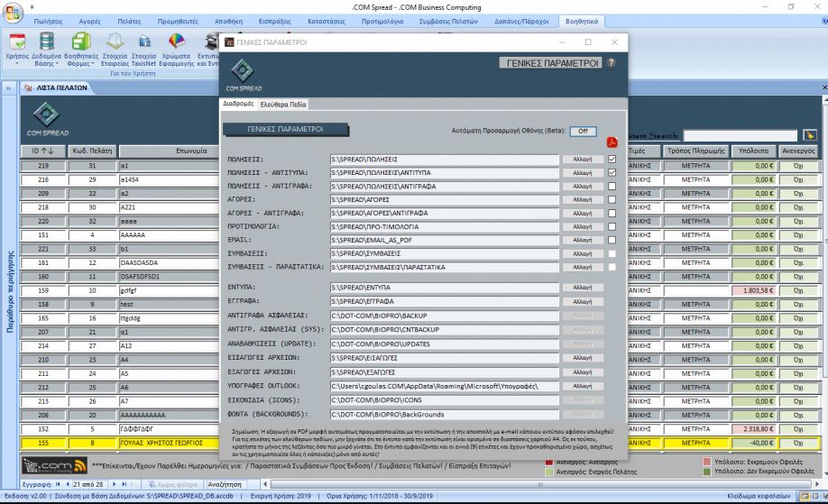This screenshot has height=504, width=828.
Task: Expand the Δεδομένα Βάσης dropdown arrow
Action: click(57, 64)
